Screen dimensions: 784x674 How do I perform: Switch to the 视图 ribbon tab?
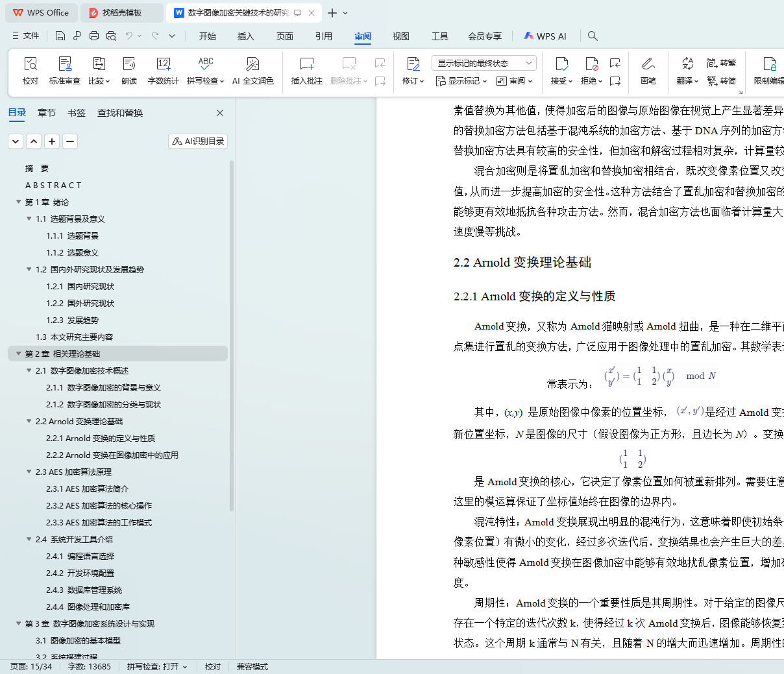point(401,36)
